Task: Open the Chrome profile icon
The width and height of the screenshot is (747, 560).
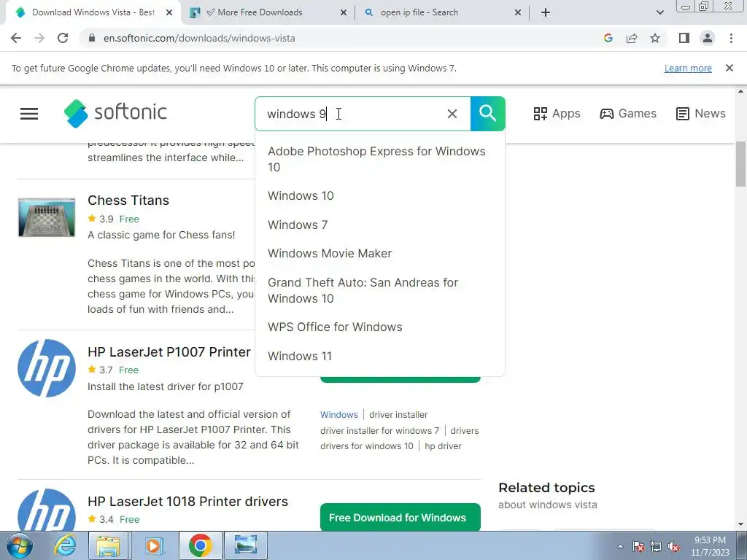Action: click(x=708, y=38)
